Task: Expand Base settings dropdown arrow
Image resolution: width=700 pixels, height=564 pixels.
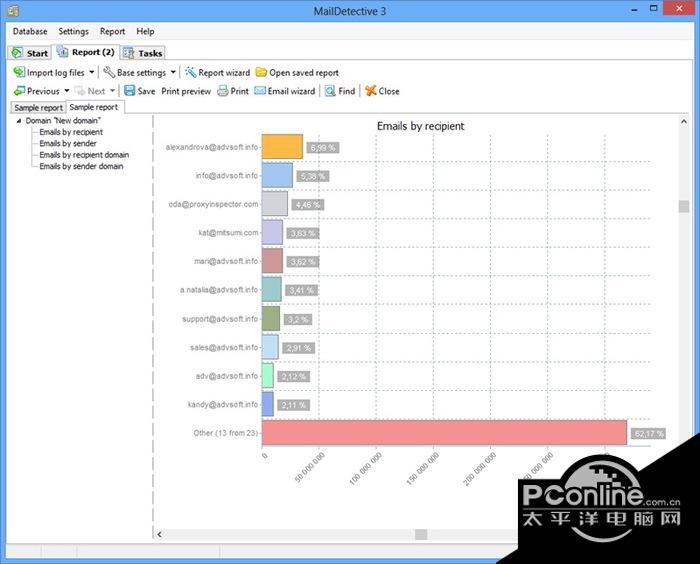Action: 173,72
